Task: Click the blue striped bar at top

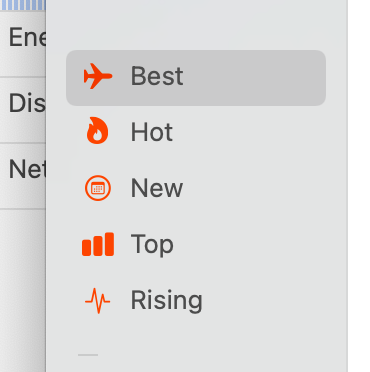Action: (x=23, y=5)
